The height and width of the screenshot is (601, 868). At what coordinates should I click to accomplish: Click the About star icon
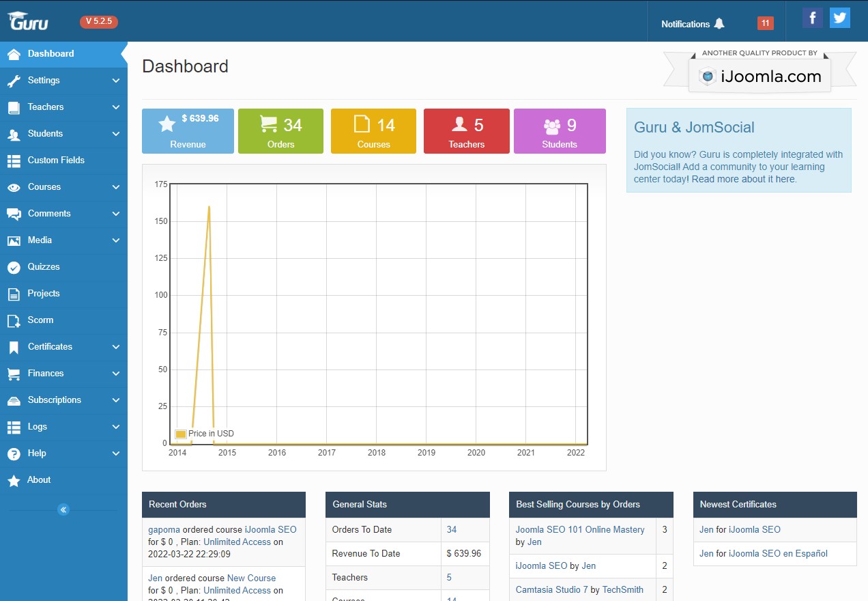[x=14, y=480]
